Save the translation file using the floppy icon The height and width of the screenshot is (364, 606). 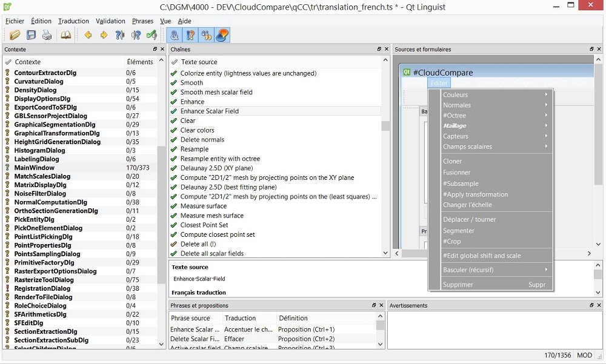click(31, 35)
